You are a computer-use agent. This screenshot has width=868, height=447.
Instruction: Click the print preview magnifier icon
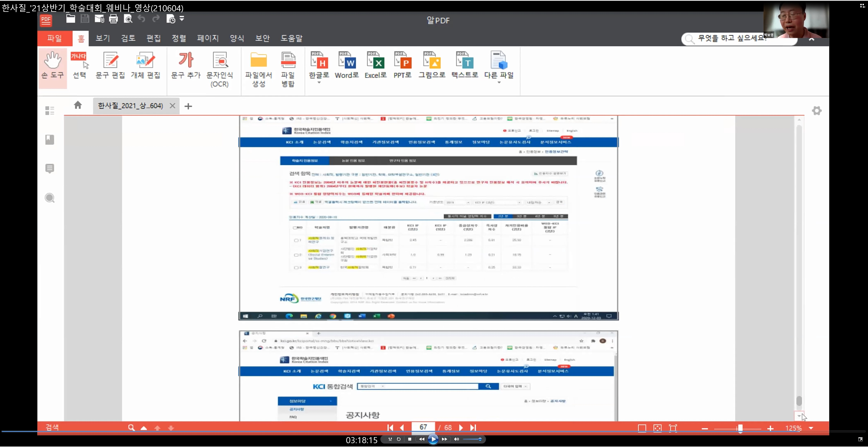coord(128,19)
